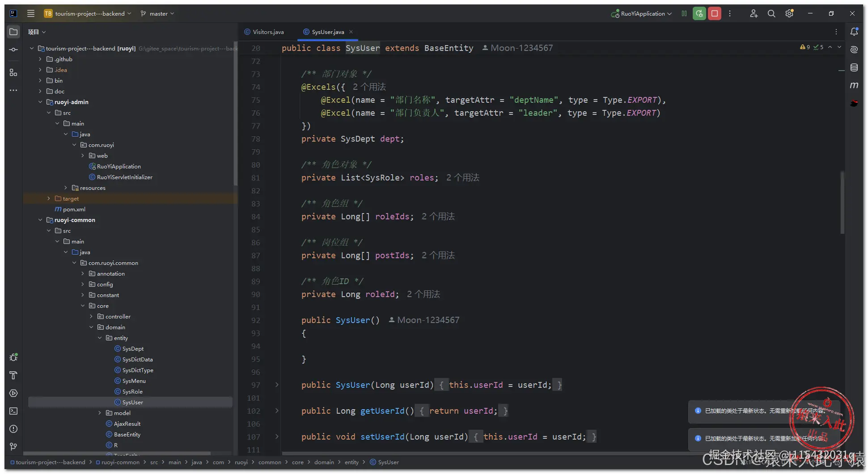This screenshot has height=474, width=868.
Task: Collapse the ruoyi-common module
Action: 40,220
